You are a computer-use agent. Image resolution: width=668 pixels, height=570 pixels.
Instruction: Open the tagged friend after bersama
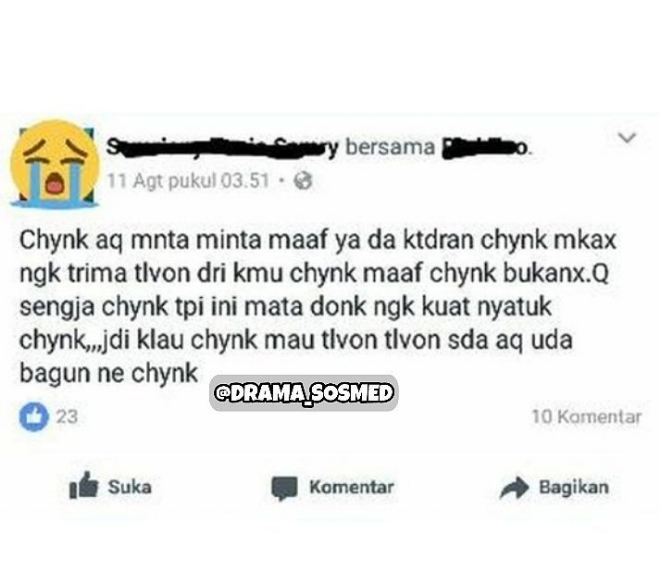[486, 147]
